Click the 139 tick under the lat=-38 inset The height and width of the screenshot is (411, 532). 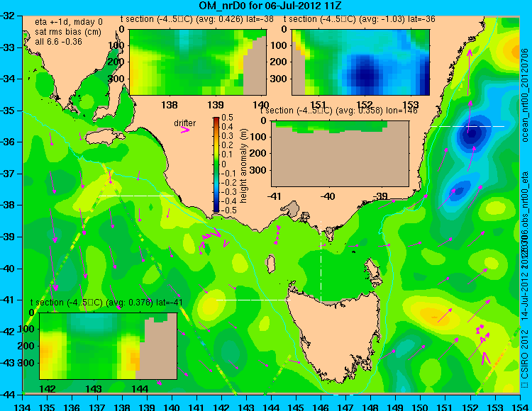[216, 105]
